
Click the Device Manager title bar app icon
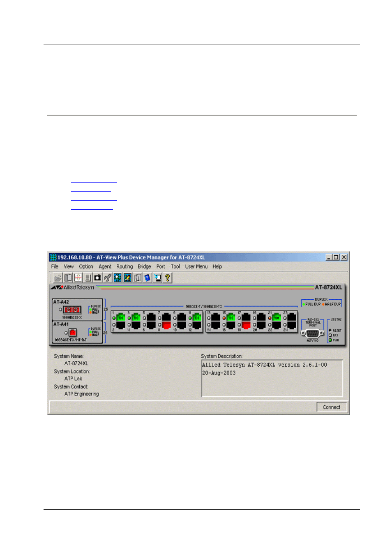(53, 257)
